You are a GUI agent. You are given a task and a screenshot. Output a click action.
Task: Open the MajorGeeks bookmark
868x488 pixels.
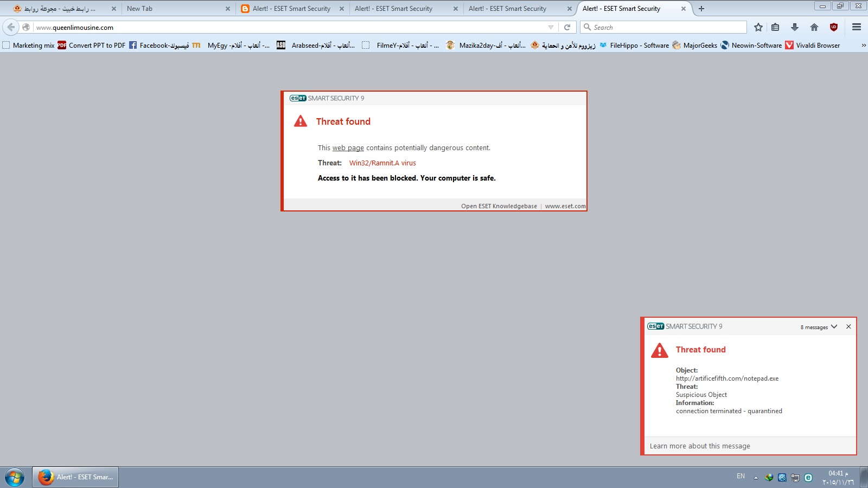(695, 46)
